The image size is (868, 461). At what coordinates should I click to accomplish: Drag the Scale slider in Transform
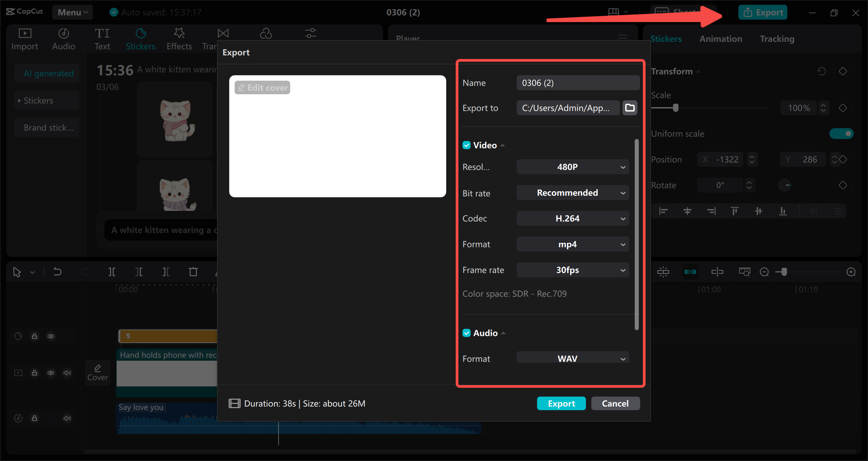click(x=676, y=108)
